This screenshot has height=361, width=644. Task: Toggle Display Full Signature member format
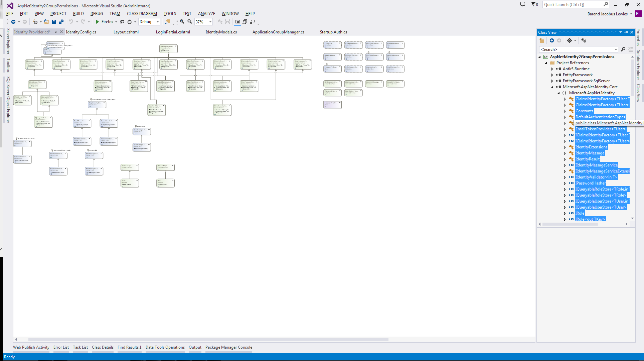pos(253,22)
